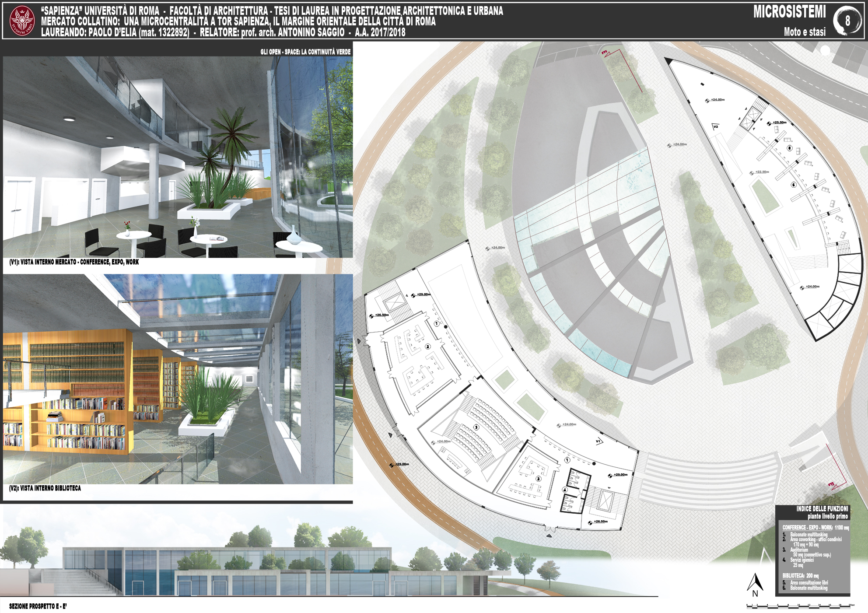Image resolution: width=868 pixels, height=613 pixels.
Task: Click the circled number 8 board badge
Action: click(847, 20)
